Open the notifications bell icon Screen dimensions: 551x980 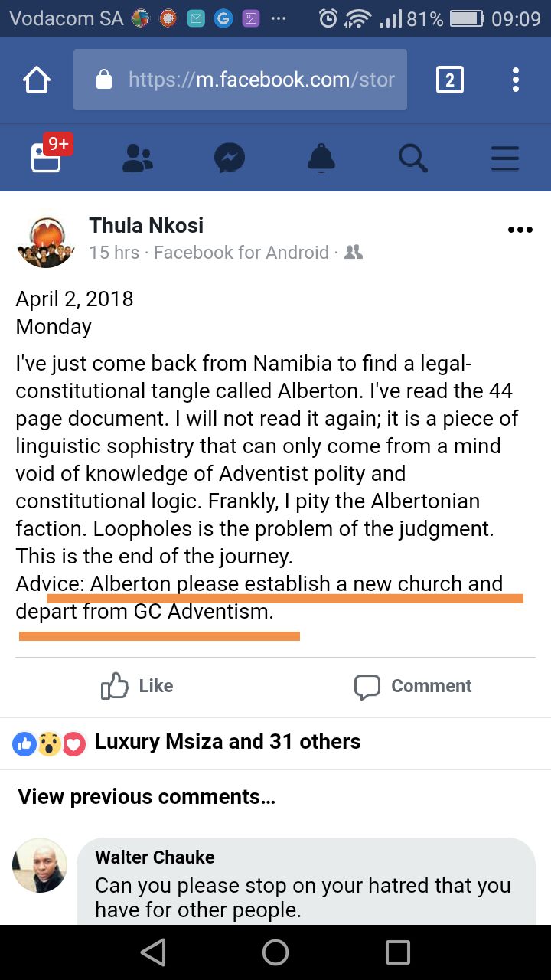pyautogui.click(x=321, y=158)
